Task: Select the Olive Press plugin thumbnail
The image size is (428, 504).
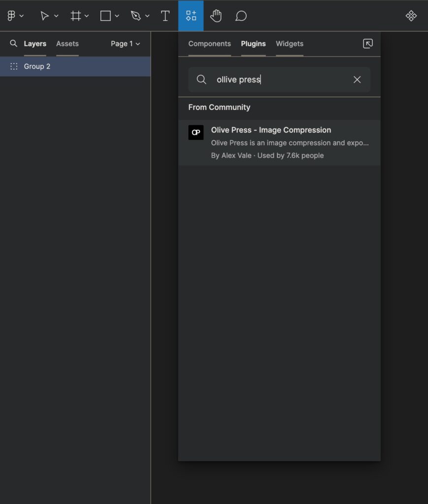Action: [x=196, y=132]
